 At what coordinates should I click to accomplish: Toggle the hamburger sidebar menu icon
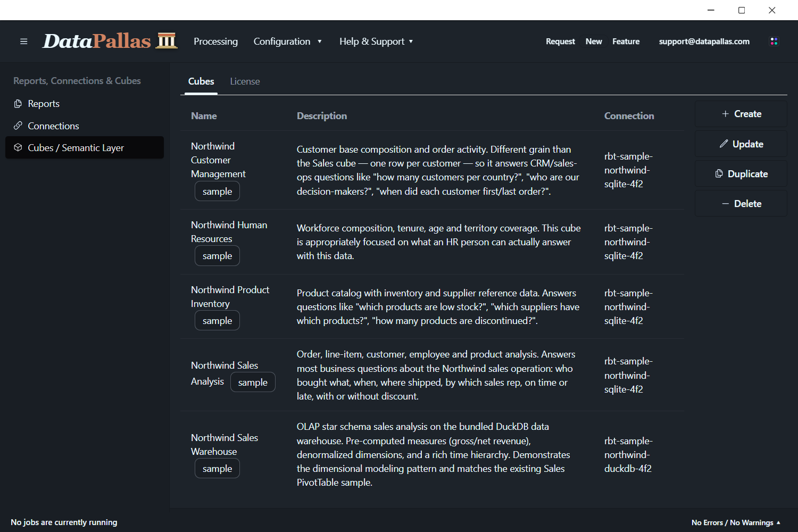23,41
